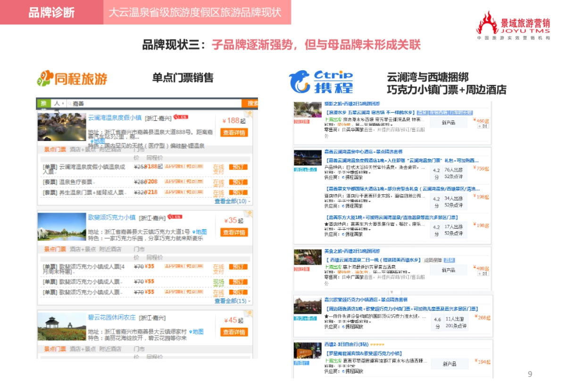Toggle the 现场支付 option for 歌斐颂小镇成人票
This screenshot has height=392, width=566.
[x=218, y=282]
